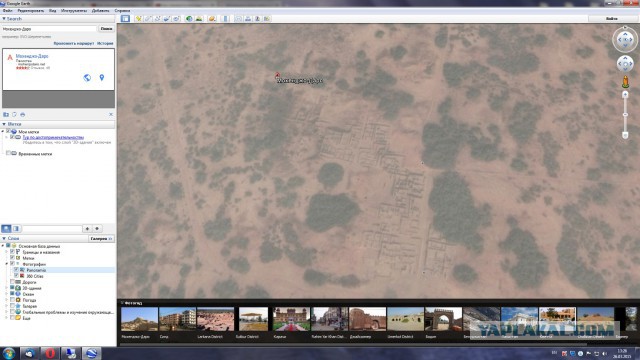This screenshot has width=640, height=360.
Task: Click the Add Image Overlay icon
Action: tap(167, 19)
